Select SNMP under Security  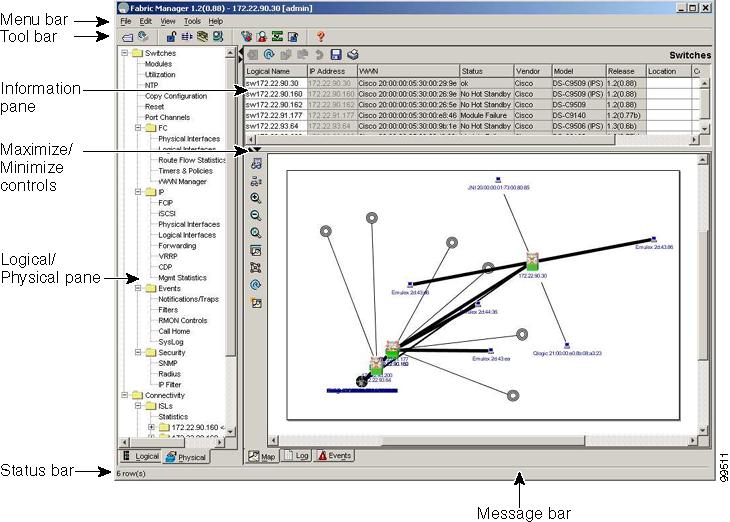pyautogui.click(x=168, y=363)
